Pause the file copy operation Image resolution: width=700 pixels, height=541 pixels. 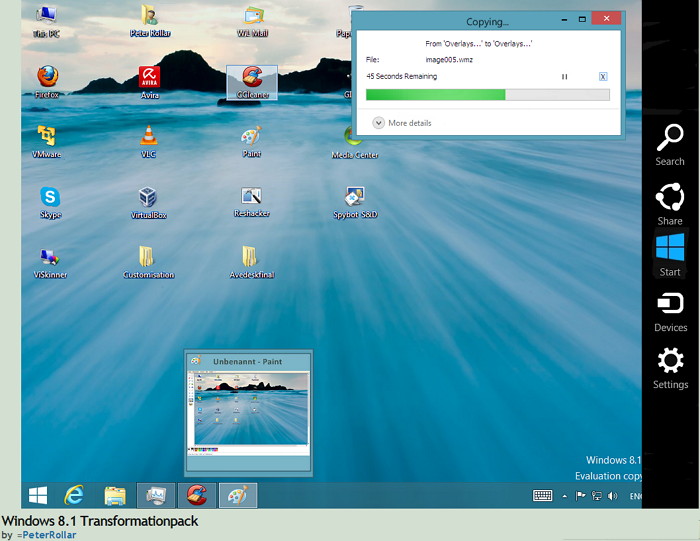(564, 77)
